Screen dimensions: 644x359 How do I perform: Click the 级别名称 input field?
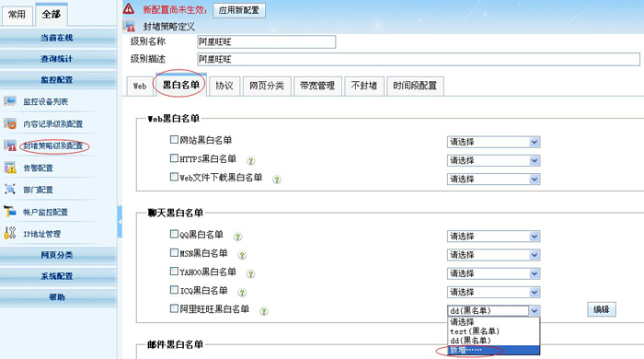266,42
